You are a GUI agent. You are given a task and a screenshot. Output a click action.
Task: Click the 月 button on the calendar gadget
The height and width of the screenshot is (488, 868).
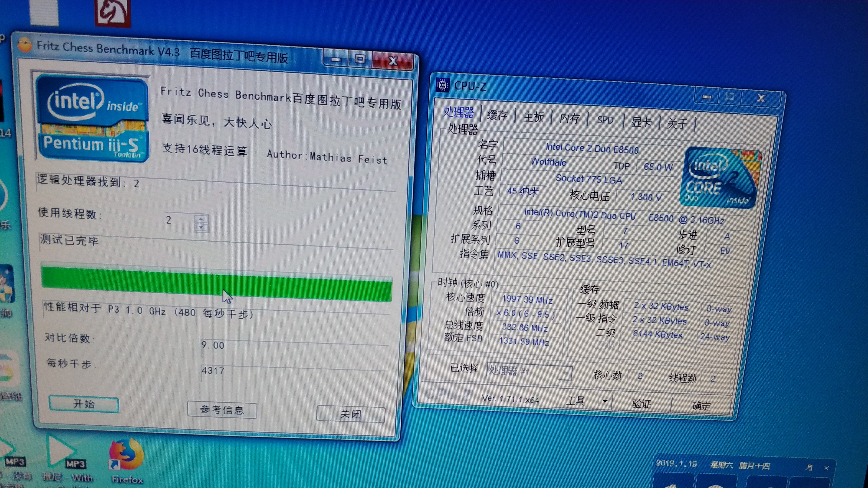(x=809, y=467)
